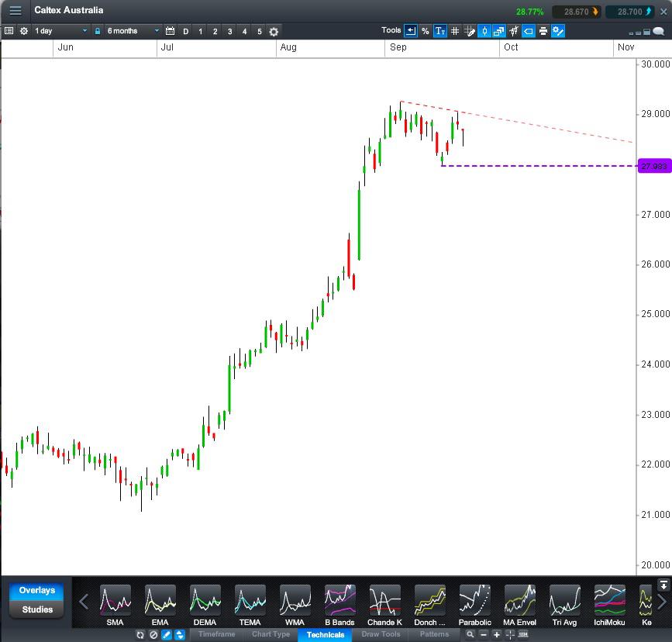This screenshot has width=672, height=642.
Task: Add the SMA overlay to chart
Action: pos(115,605)
